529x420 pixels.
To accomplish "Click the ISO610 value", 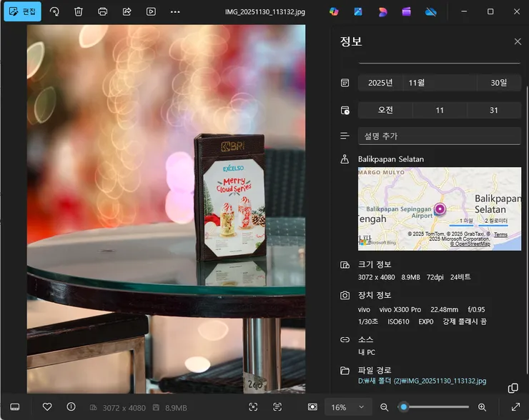I will 398,321.
